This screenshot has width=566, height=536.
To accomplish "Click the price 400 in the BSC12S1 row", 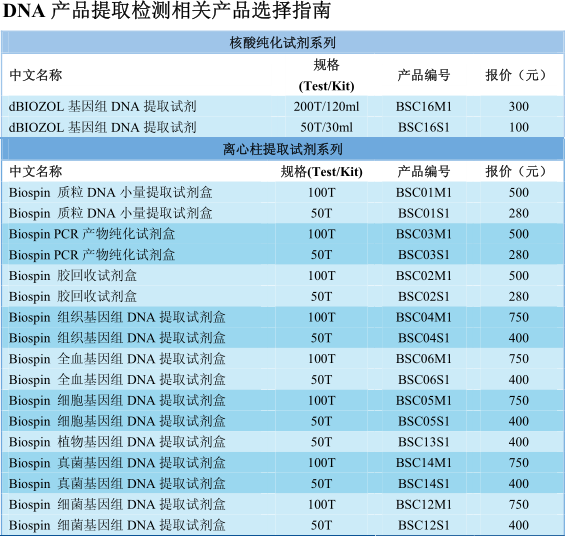I will [519, 525].
